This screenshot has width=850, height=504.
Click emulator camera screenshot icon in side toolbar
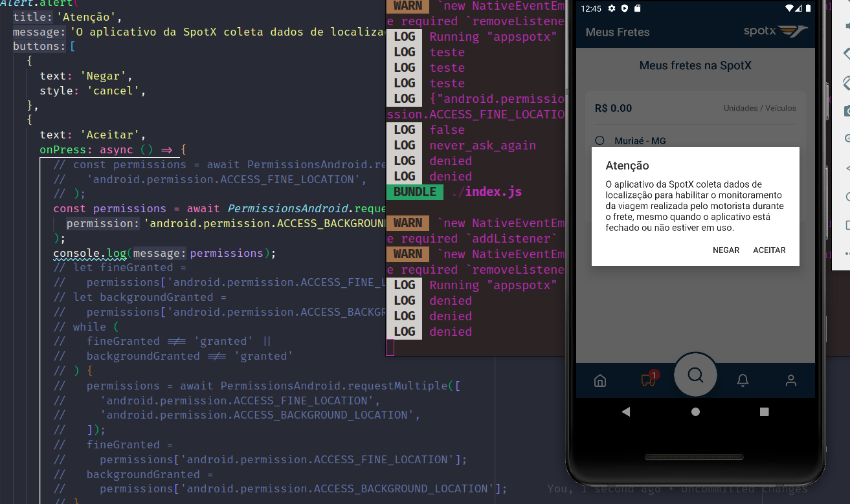(x=847, y=111)
